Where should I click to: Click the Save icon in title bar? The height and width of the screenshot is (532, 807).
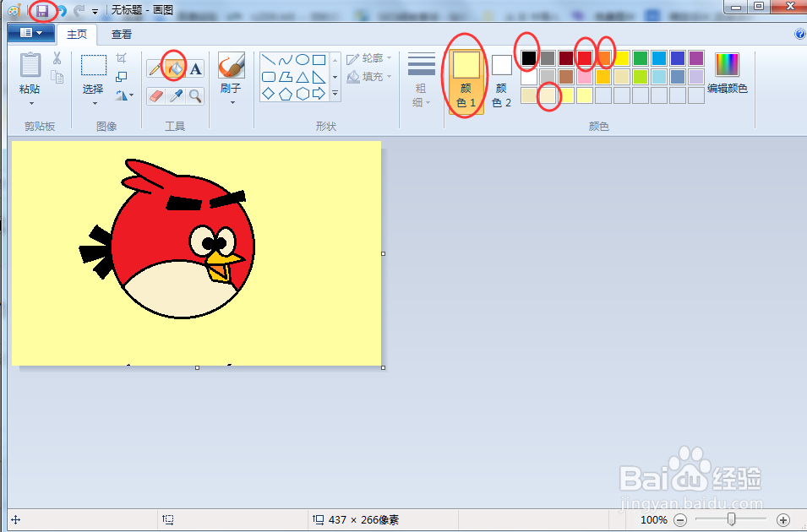42,11
